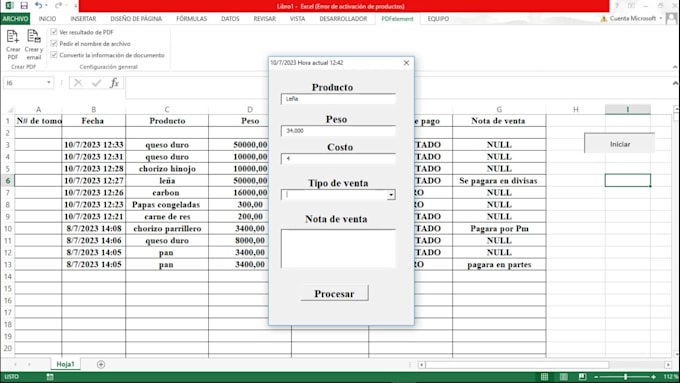Click the confirm entry checkmark in formula bar
680x383 pixels.
[x=96, y=82]
